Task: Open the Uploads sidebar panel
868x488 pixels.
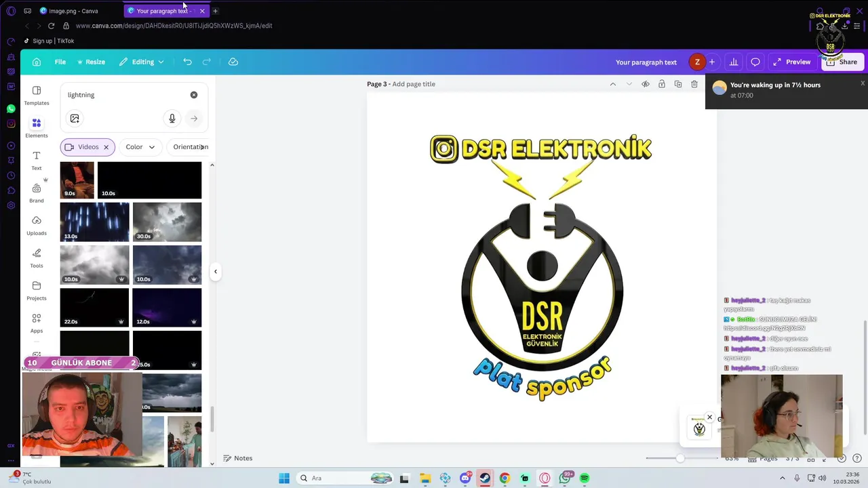Action: [x=37, y=226]
